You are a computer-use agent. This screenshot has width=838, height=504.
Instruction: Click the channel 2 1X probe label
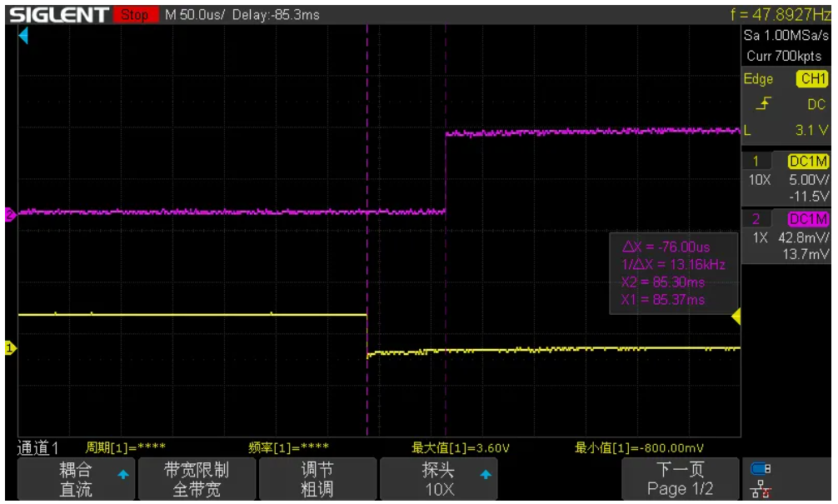click(x=761, y=237)
